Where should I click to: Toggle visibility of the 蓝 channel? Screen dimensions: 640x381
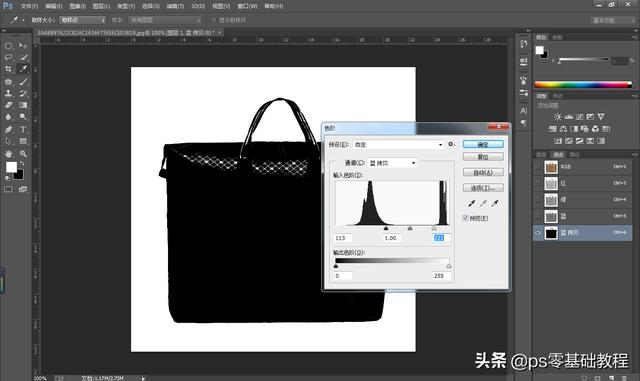tap(538, 216)
